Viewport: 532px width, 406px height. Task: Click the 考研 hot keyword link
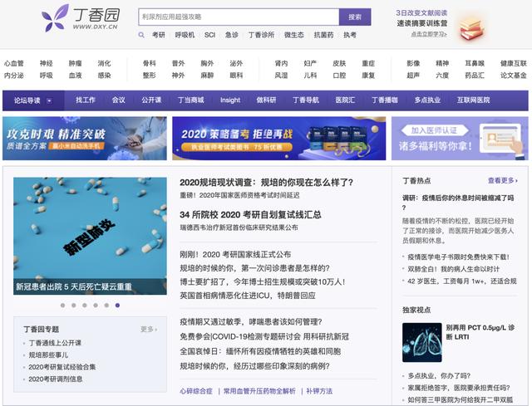[x=159, y=35]
